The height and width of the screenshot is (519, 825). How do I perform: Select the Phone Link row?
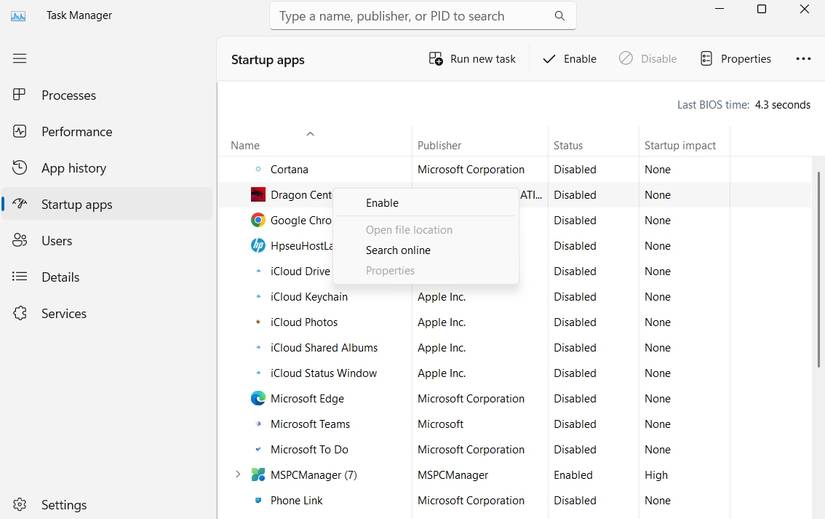click(x=296, y=501)
